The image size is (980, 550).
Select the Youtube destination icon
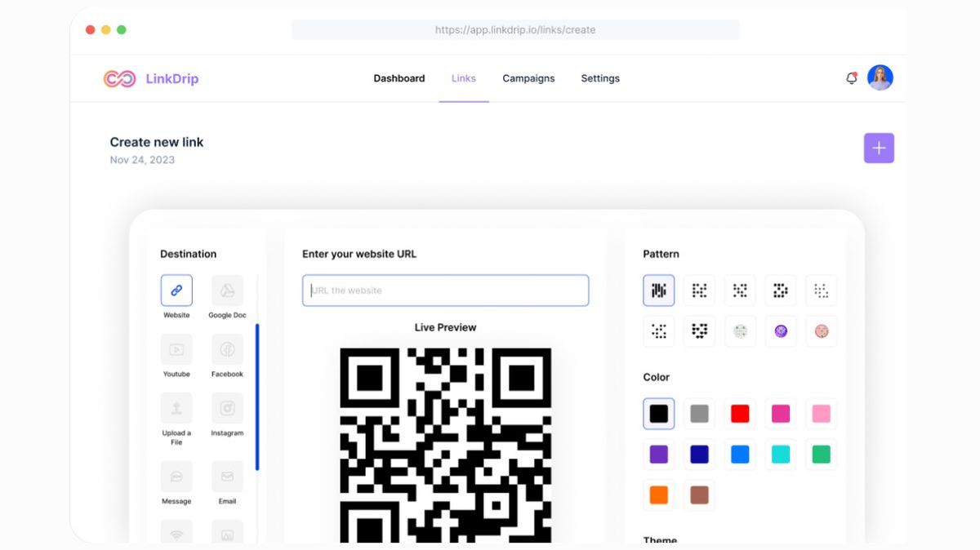point(176,349)
